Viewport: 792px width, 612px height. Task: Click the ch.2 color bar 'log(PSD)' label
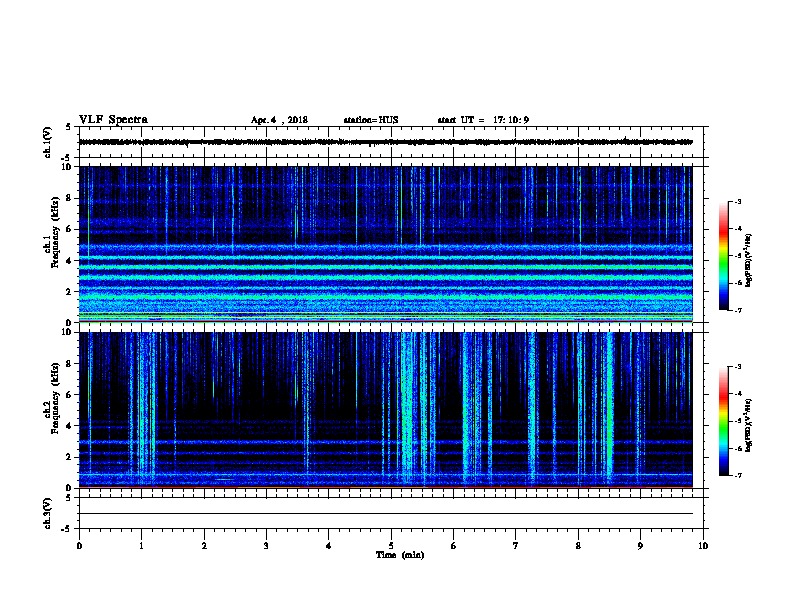[748, 425]
